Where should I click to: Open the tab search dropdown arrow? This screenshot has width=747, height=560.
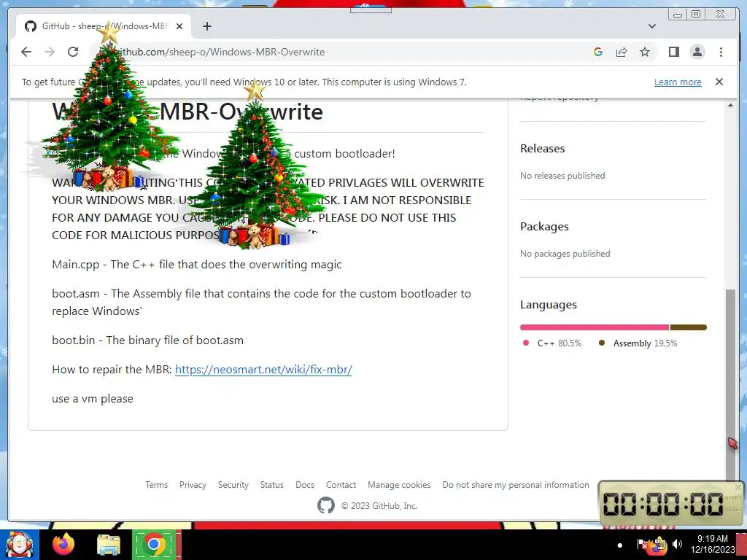[652, 26]
